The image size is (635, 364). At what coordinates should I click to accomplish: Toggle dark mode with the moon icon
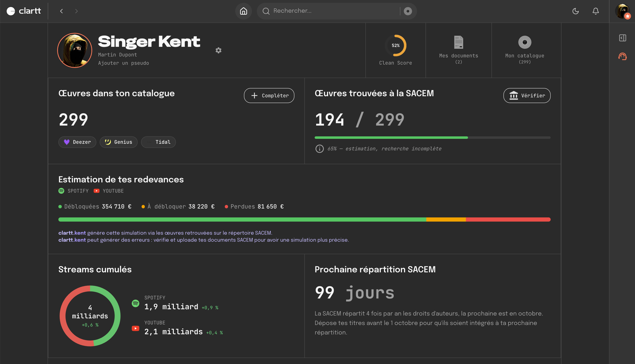click(x=575, y=11)
